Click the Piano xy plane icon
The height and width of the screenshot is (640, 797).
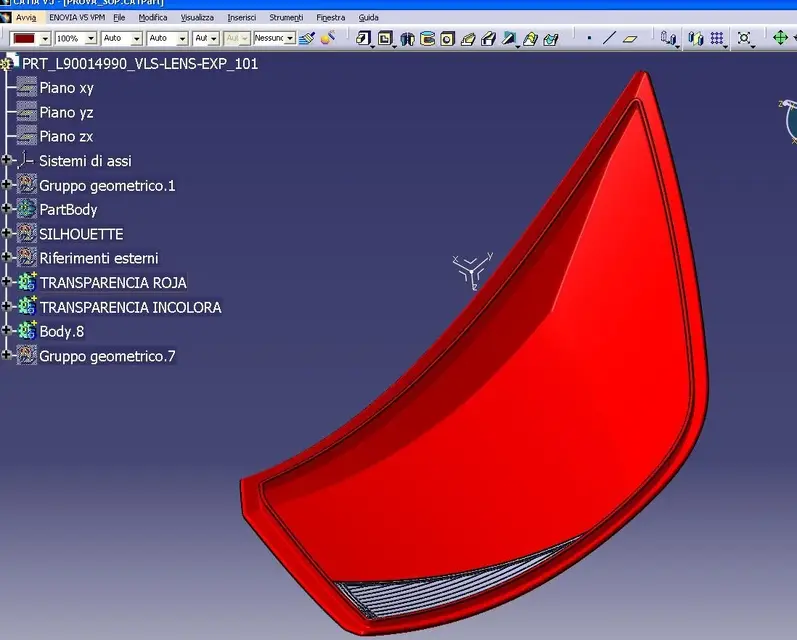(x=26, y=87)
